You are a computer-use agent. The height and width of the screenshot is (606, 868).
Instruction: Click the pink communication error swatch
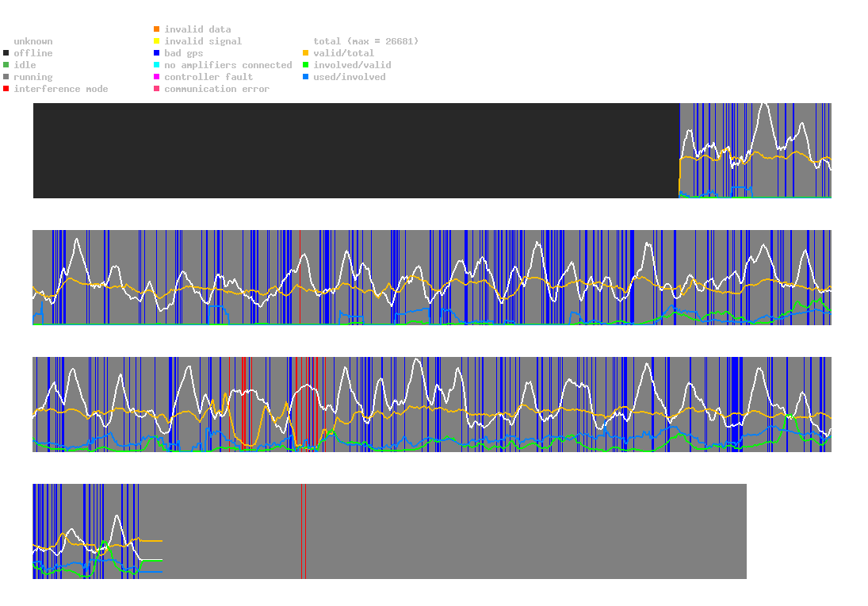(x=157, y=89)
